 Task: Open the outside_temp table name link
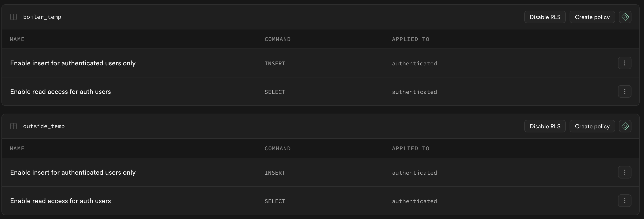coord(44,126)
